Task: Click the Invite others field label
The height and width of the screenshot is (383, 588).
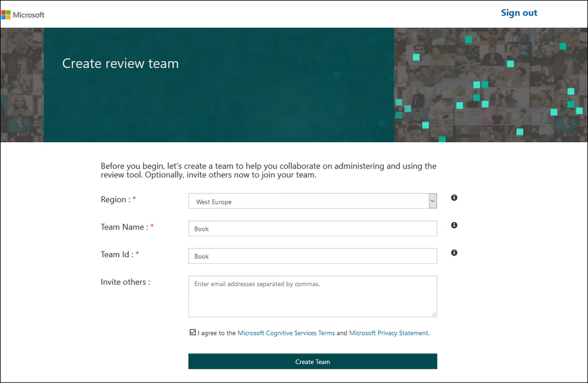Action: 125,282
